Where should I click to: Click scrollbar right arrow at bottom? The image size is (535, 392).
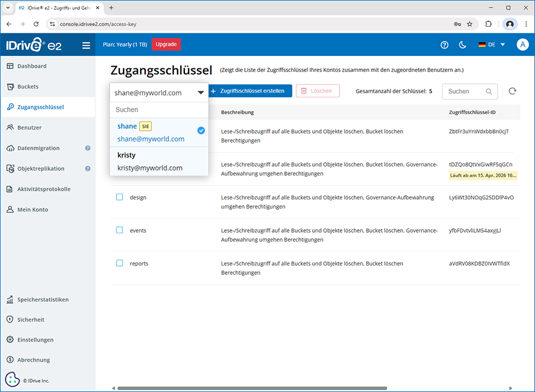coord(511,388)
